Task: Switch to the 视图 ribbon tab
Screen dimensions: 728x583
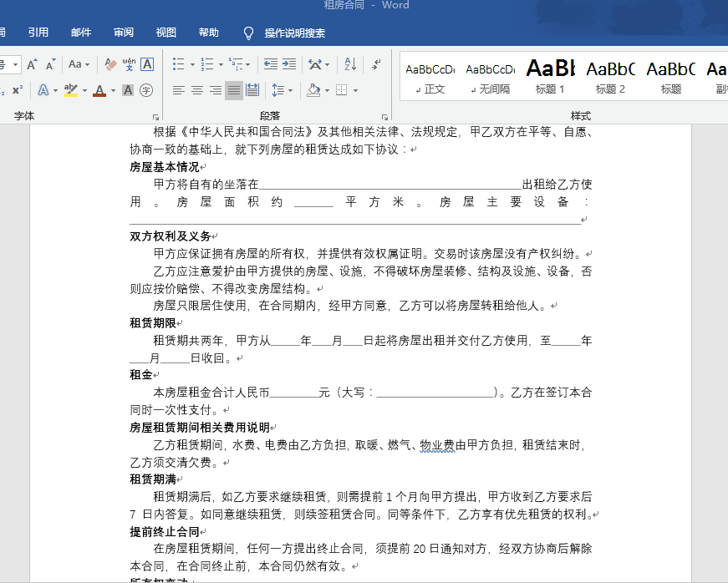Action: click(x=165, y=32)
